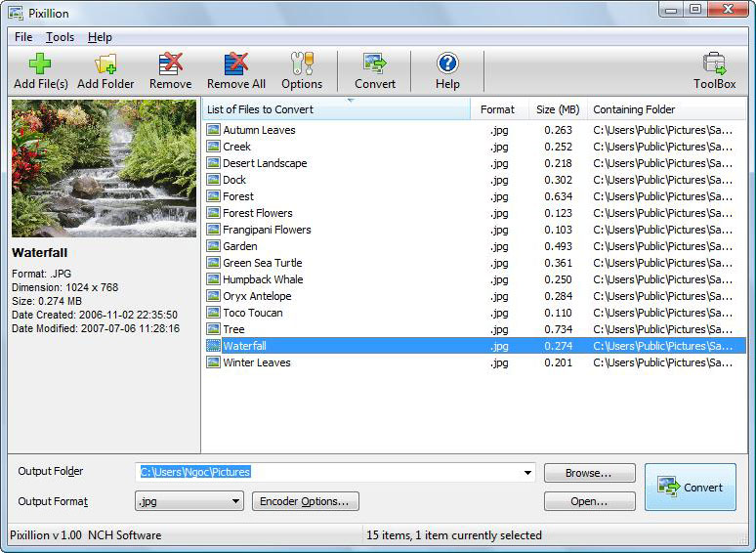Open the ToolBox icon
756x553 pixels.
[x=714, y=64]
